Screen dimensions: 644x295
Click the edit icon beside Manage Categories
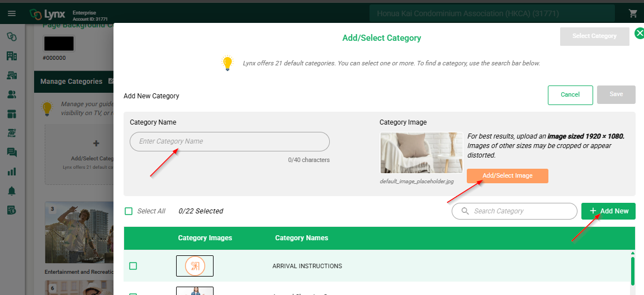coord(111,81)
